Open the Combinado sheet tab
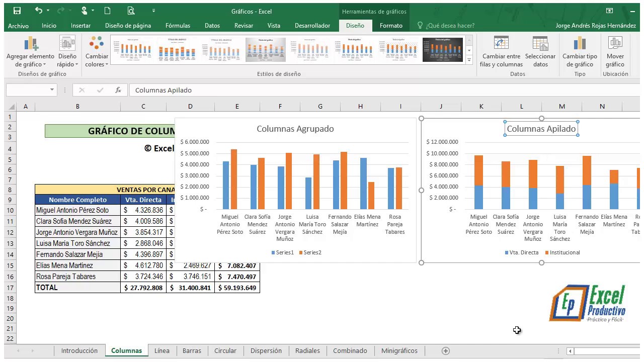Screen dimensions: 644x362 tap(350, 351)
